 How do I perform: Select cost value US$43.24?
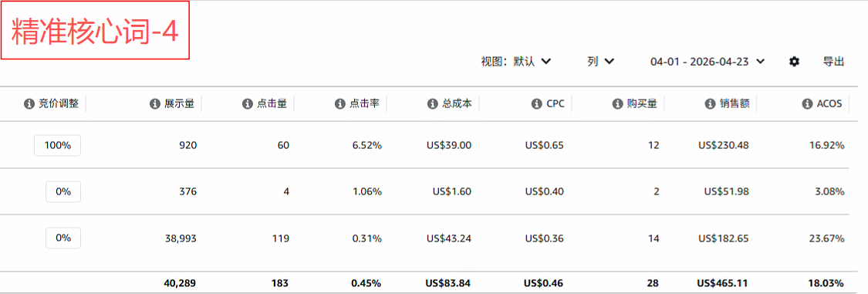[x=449, y=238]
